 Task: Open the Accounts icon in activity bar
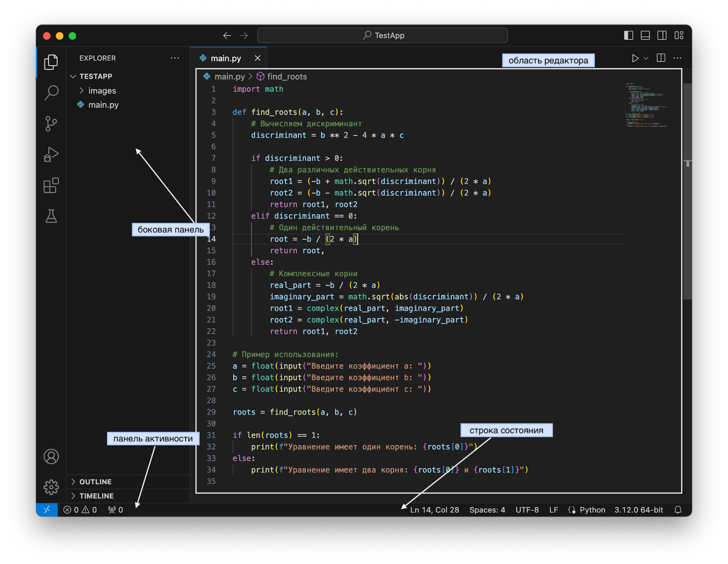tap(51, 457)
